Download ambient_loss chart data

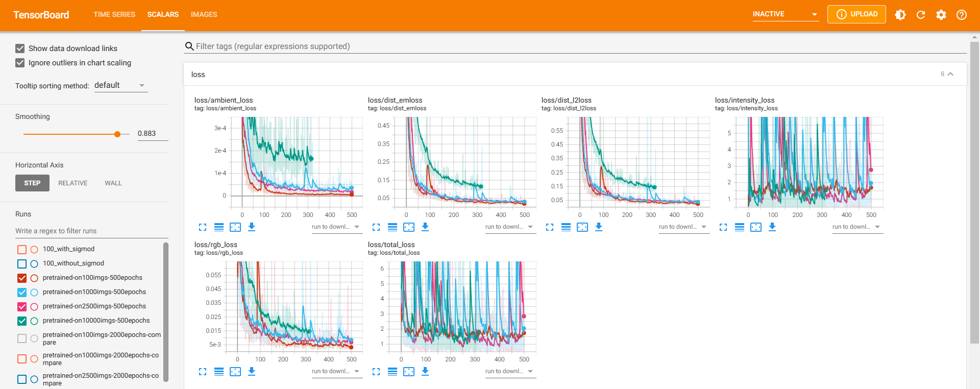tap(252, 227)
